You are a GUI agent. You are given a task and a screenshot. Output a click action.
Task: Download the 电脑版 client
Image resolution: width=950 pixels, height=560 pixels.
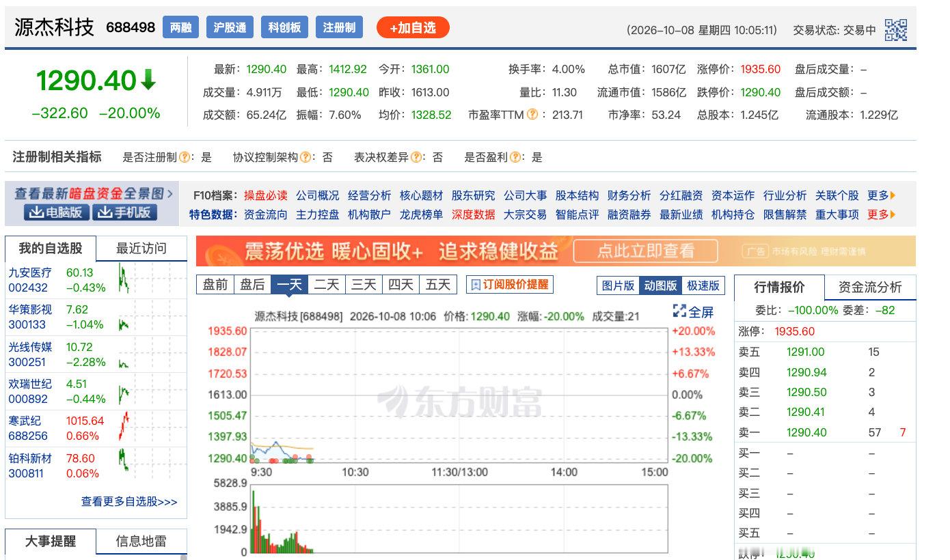click(x=56, y=212)
